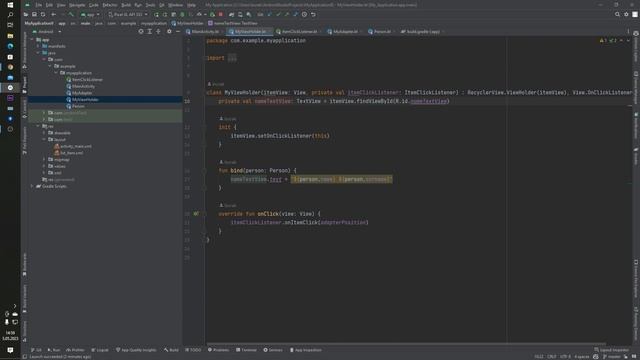Click the green Make Project hammer icon
Screen dimensions: 640x360
(x=71, y=14)
